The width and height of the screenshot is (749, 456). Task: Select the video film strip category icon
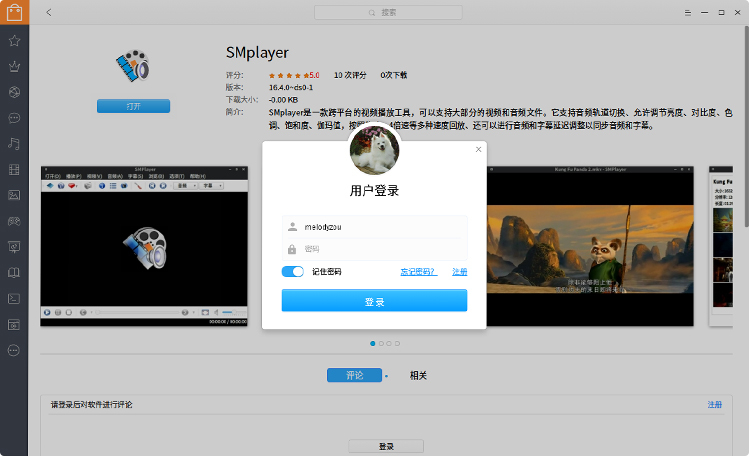coord(14,170)
